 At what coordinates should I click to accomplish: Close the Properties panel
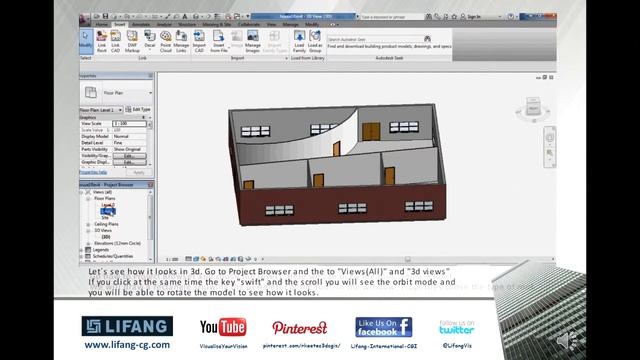150,76
